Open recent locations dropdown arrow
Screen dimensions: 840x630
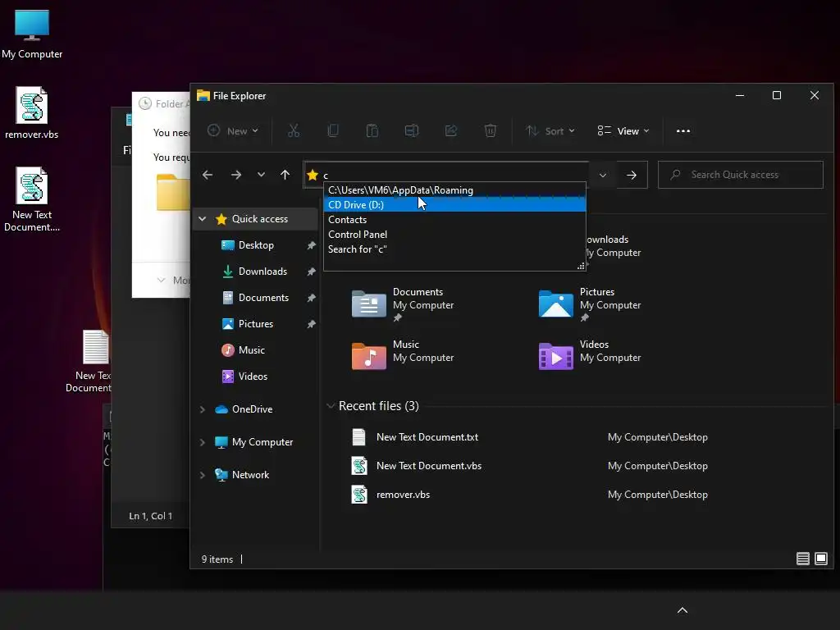(x=261, y=175)
